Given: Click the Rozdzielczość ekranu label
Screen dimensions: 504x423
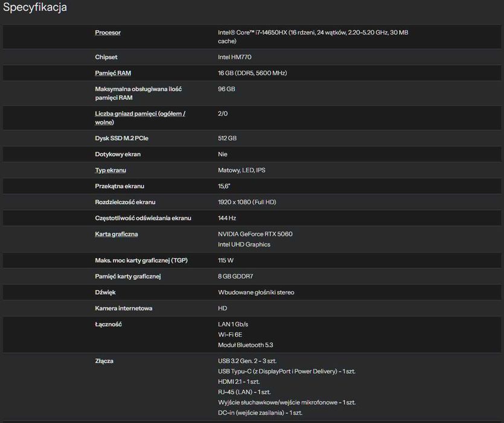Looking at the screenshot, I should pyautogui.click(x=125, y=202).
